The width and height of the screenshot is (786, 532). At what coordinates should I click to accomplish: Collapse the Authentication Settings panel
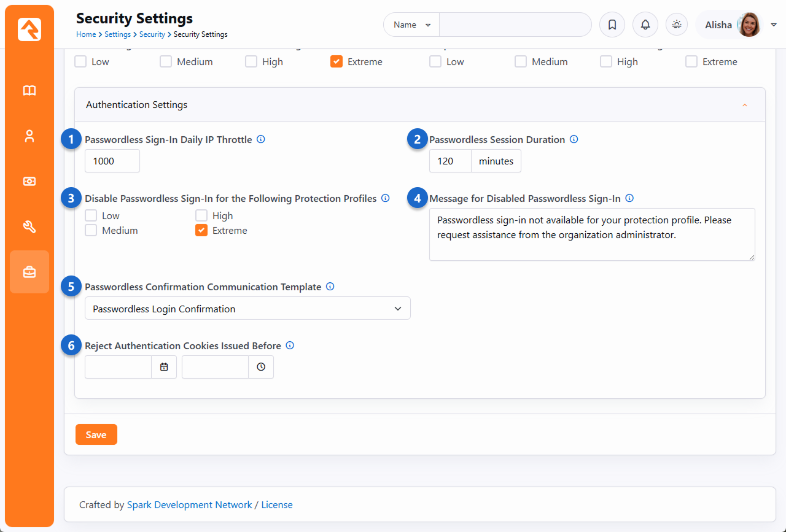[744, 105]
